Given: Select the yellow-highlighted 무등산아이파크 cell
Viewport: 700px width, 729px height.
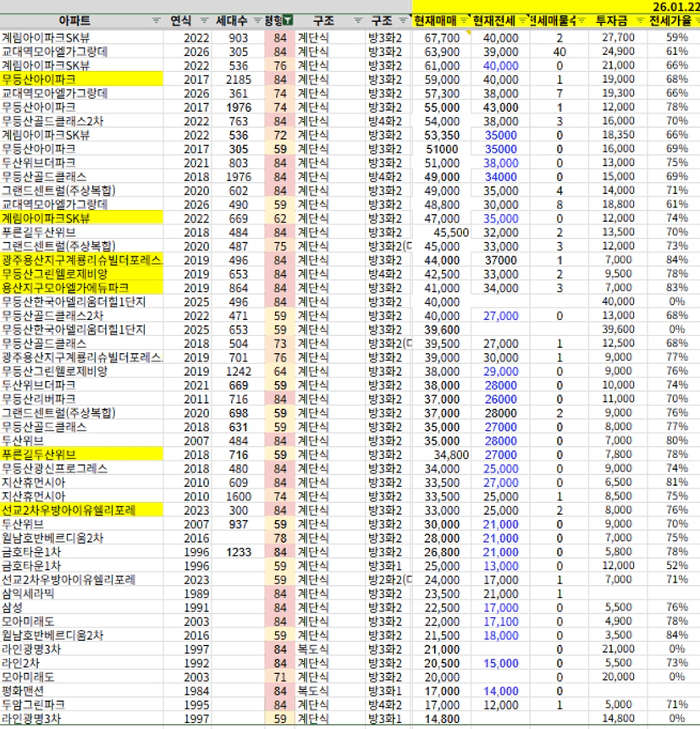Looking at the screenshot, I should coord(82,79).
